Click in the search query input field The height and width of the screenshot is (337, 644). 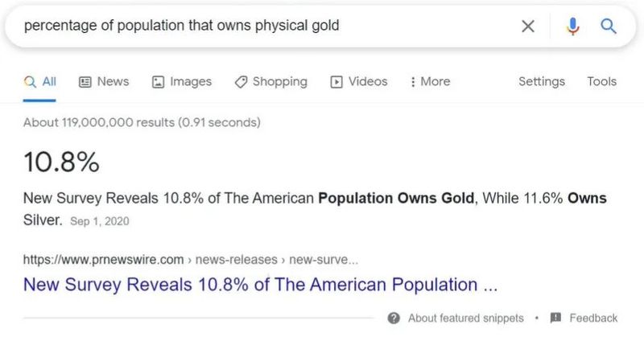pos(258,26)
